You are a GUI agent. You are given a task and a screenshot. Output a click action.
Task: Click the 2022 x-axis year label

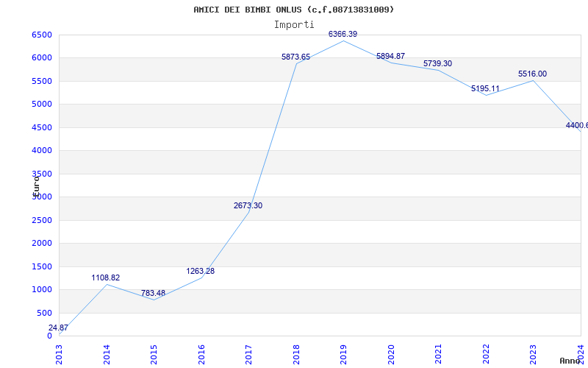tap(486, 355)
